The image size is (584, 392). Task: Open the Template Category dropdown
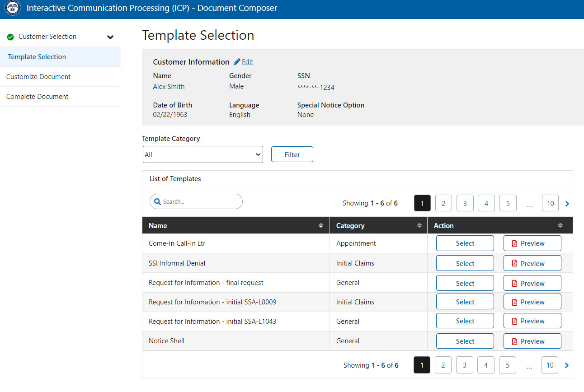point(203,154)
